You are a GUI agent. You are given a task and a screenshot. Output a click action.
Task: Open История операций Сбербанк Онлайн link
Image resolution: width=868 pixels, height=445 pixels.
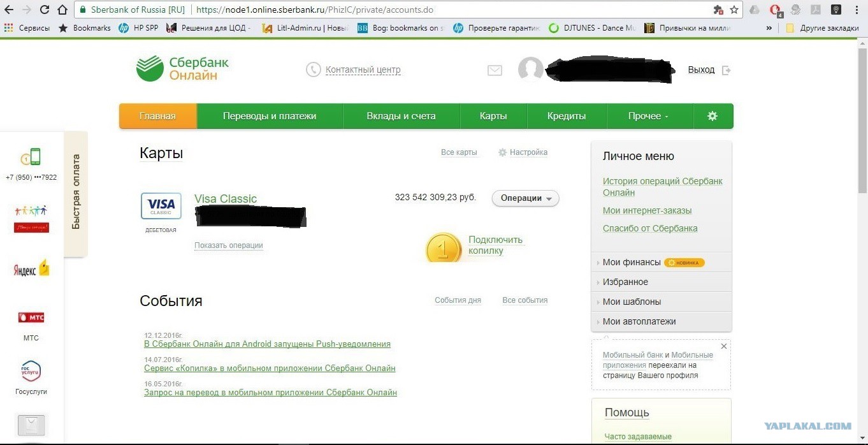click(663, 187)
